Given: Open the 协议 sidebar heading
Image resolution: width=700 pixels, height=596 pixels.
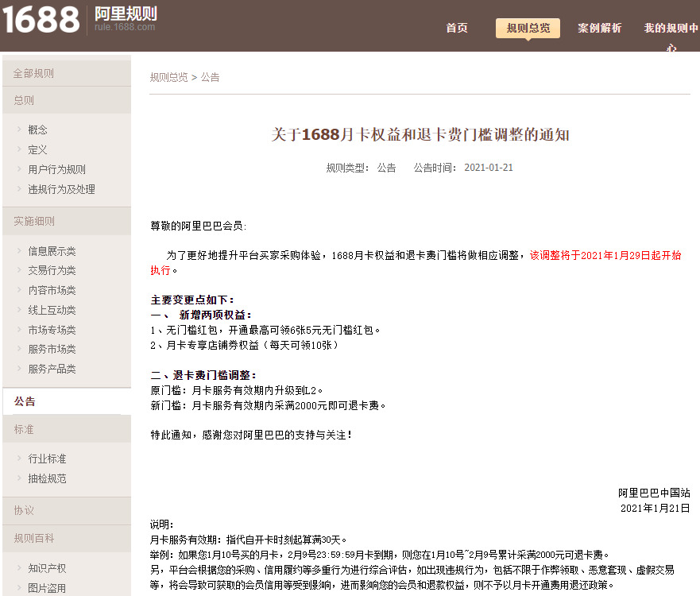Looking at the screenshot, I should tap(67, 511).
